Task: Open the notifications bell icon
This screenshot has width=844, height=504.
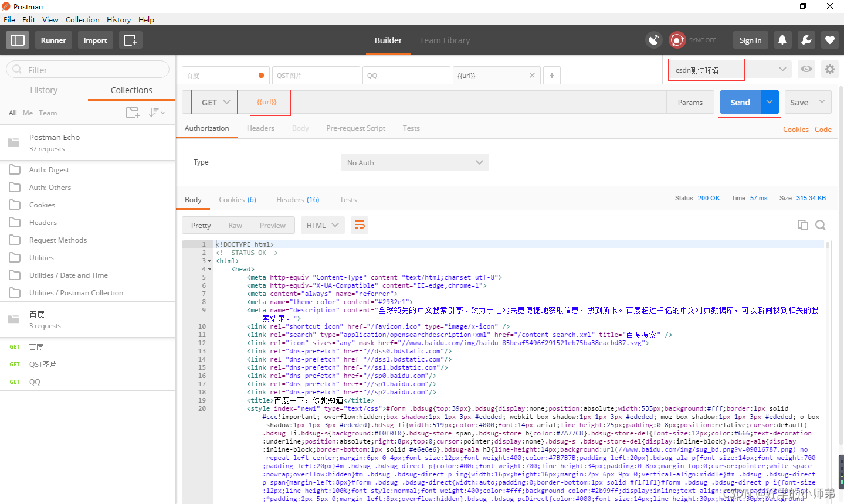Action: coord(782,40)
